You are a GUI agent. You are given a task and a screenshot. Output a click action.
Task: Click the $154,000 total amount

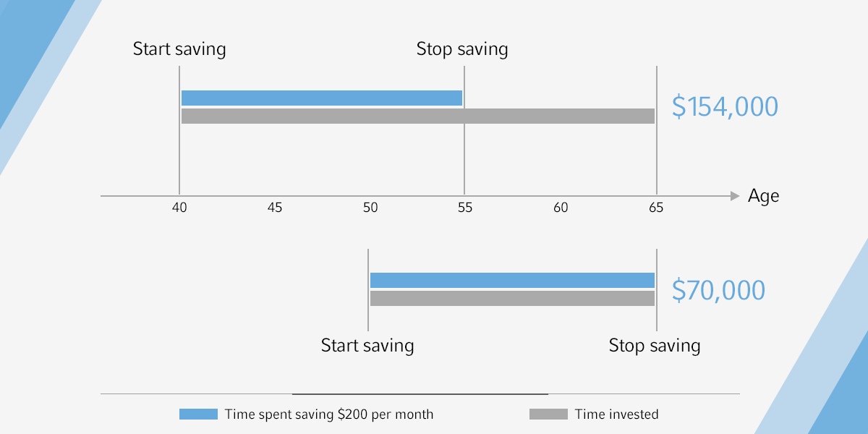tap(725, 107)
